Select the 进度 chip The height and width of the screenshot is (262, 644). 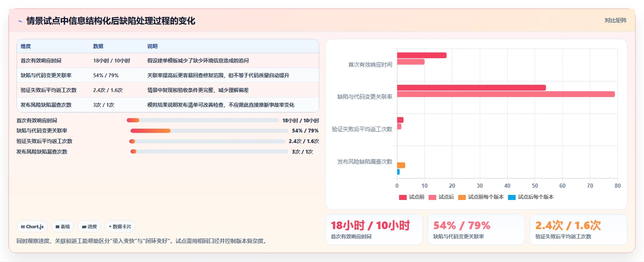coord(89,227)
